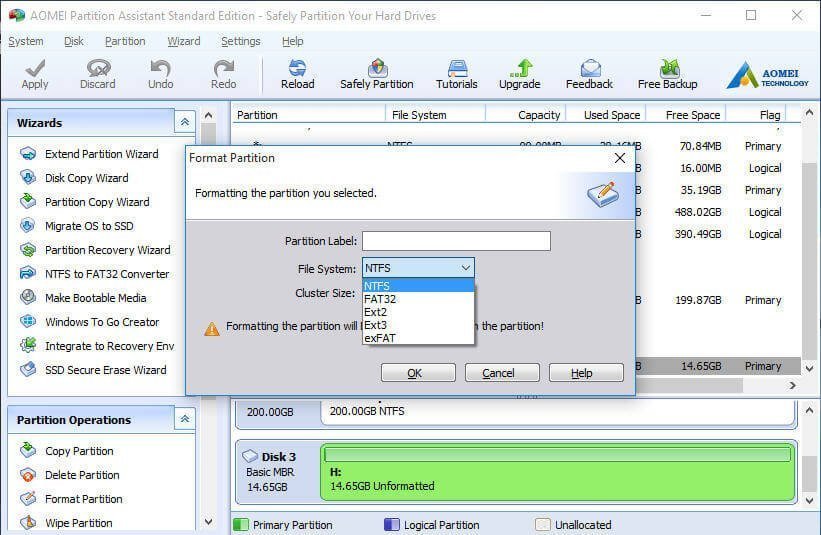Click the Unallocated legend swatch

[x=543, y=525]
